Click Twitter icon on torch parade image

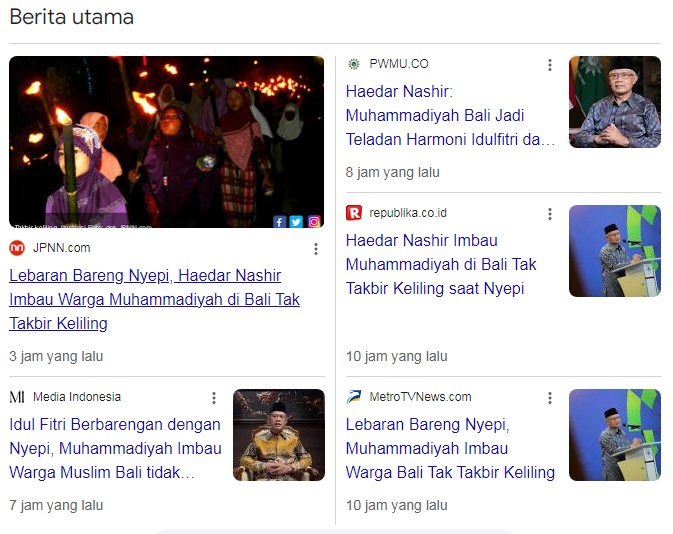tap(296, 221)
